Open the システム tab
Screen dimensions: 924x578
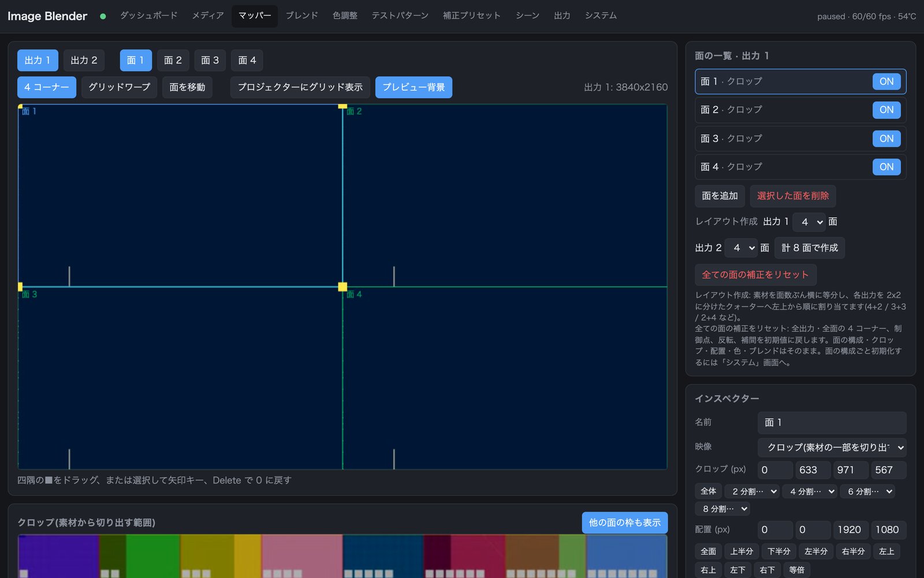coord(601,16)
